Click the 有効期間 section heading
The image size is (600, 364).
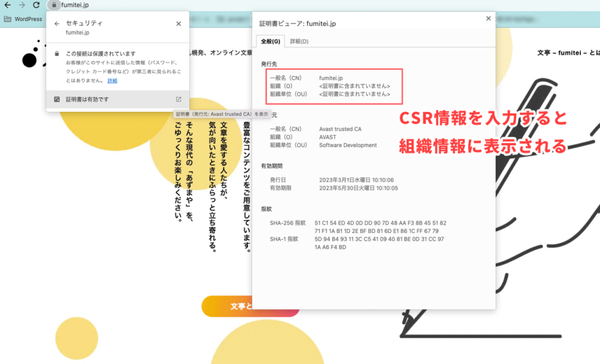coord(272,166)
